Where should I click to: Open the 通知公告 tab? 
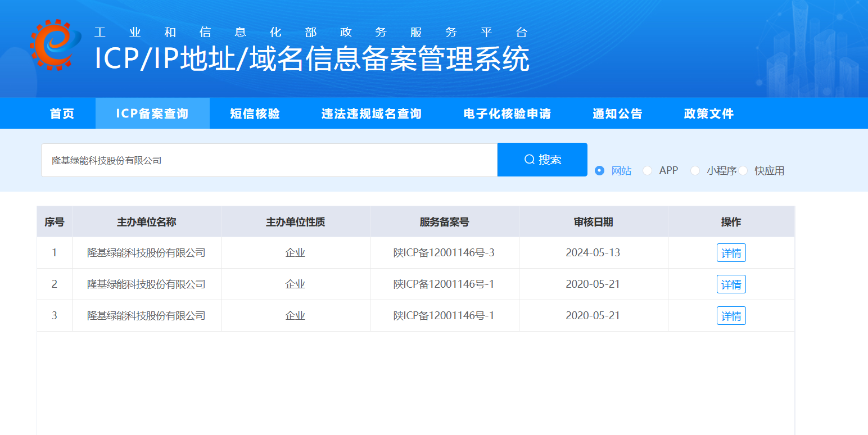click(617, 114)
